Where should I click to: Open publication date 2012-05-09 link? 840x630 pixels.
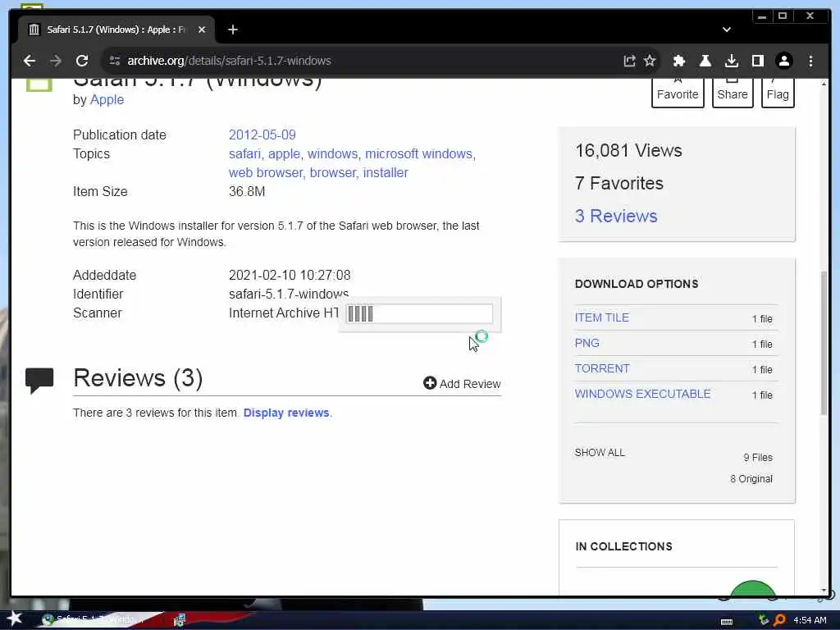pyautogui.click(x=262, y=135)
